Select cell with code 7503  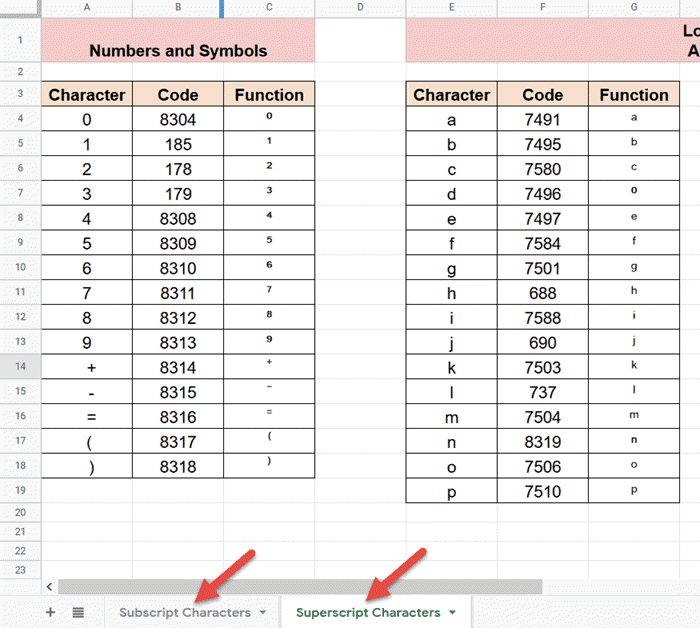[x=542, y=367]
